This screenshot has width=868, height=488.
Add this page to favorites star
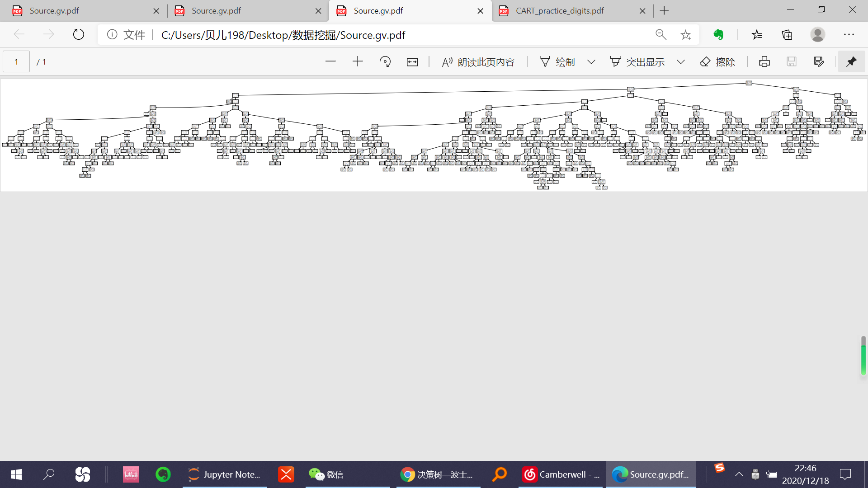coord(685,35)
